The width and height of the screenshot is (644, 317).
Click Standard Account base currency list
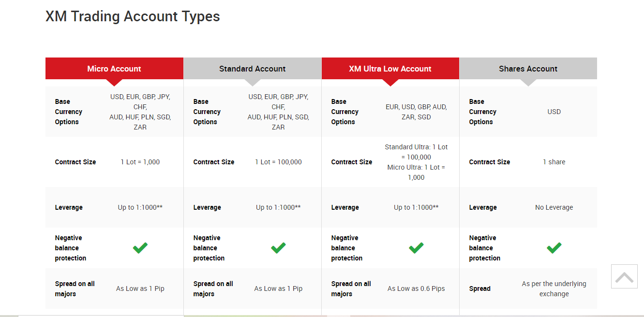pos(278,112)
